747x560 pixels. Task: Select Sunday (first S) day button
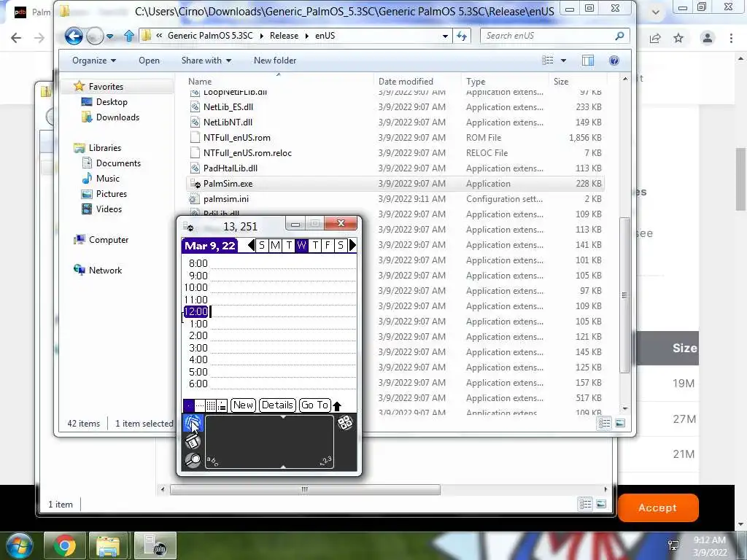(262, 245)
